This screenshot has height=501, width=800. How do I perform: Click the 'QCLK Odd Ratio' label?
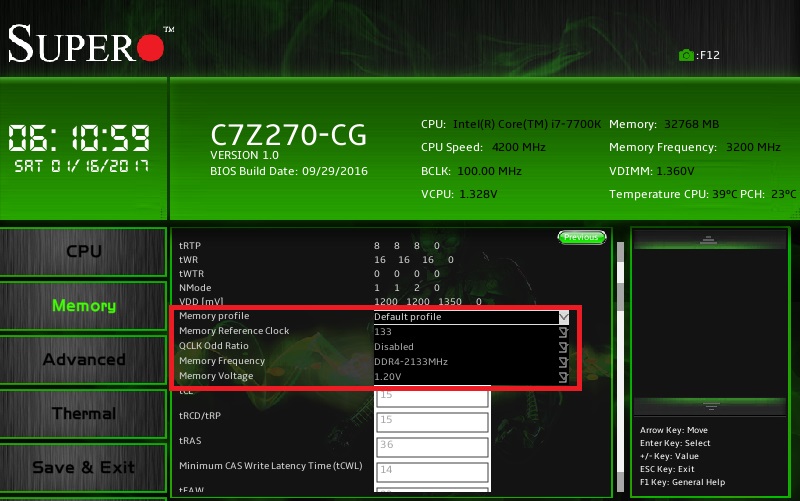point(214,345)
